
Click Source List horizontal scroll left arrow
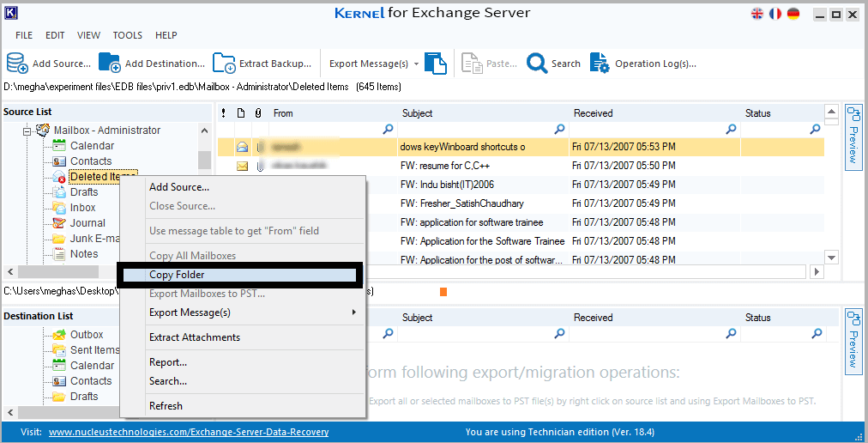[x=10, y=271]
